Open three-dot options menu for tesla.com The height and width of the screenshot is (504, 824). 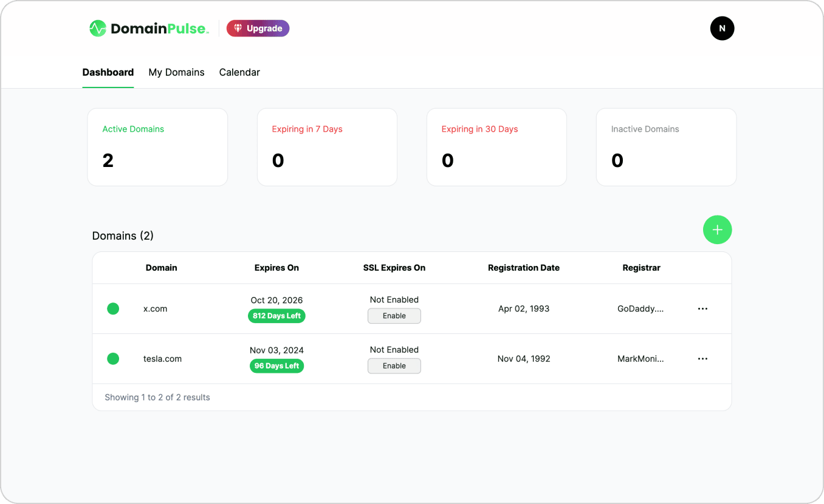tap(702, 359)
